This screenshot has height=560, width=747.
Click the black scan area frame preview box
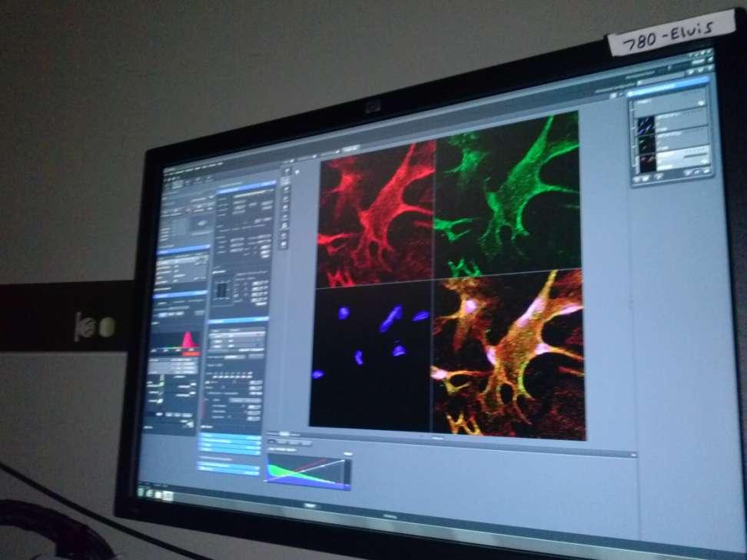pos(222,290)
